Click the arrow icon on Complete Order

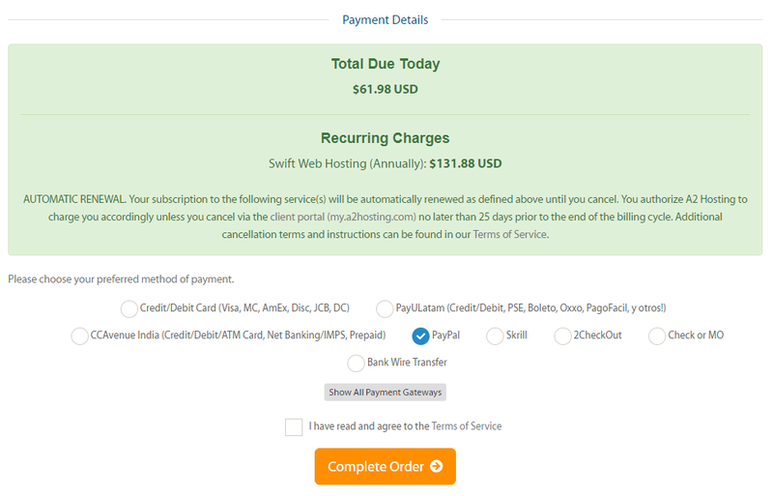pos(436,467)
